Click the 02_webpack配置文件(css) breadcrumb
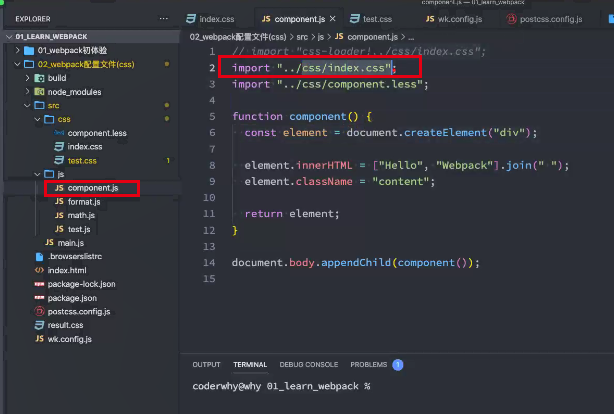 pos(238,37)
